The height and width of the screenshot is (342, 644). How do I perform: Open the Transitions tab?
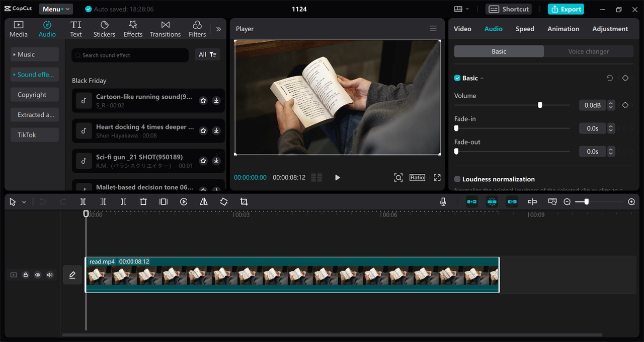tap(165, 29)
